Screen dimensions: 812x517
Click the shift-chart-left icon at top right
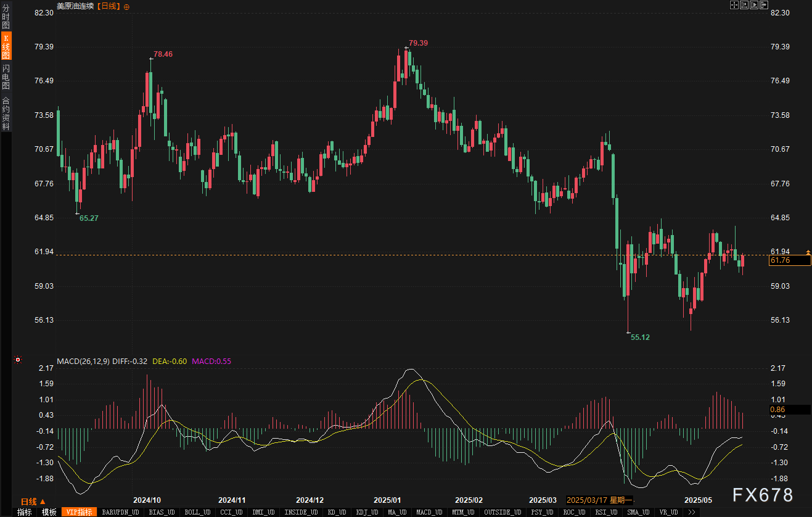pyautogui.click(x=744, y=5)
